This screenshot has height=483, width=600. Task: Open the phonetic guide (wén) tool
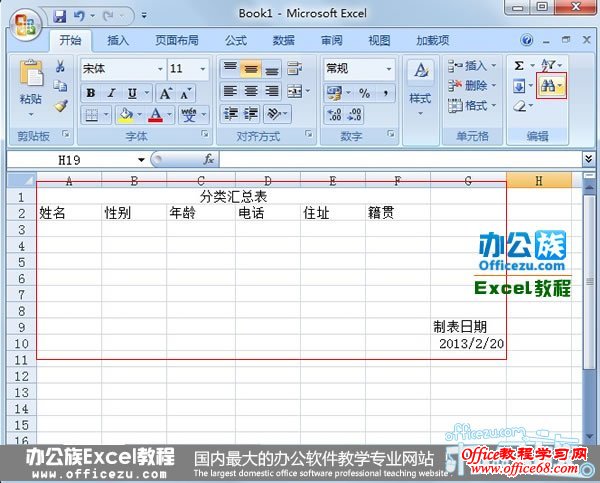pos(189,115)
